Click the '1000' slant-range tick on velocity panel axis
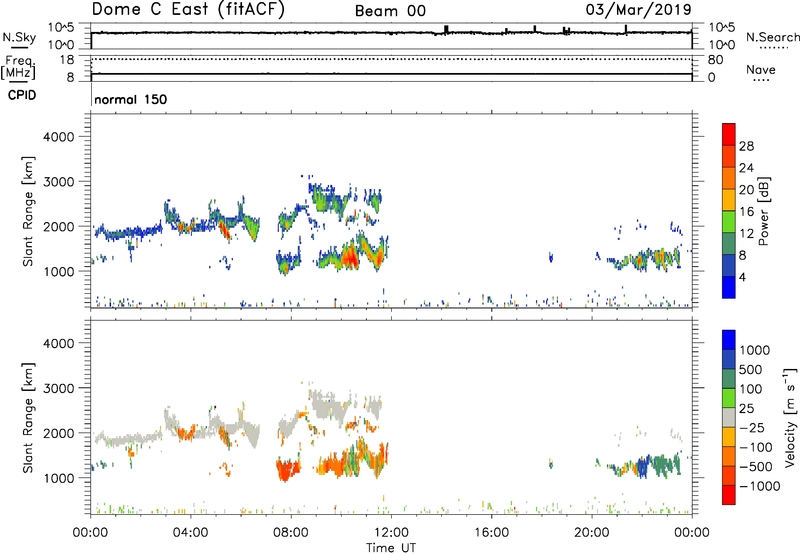The width and height of the screenshot is (800, 554). [59, 478]
